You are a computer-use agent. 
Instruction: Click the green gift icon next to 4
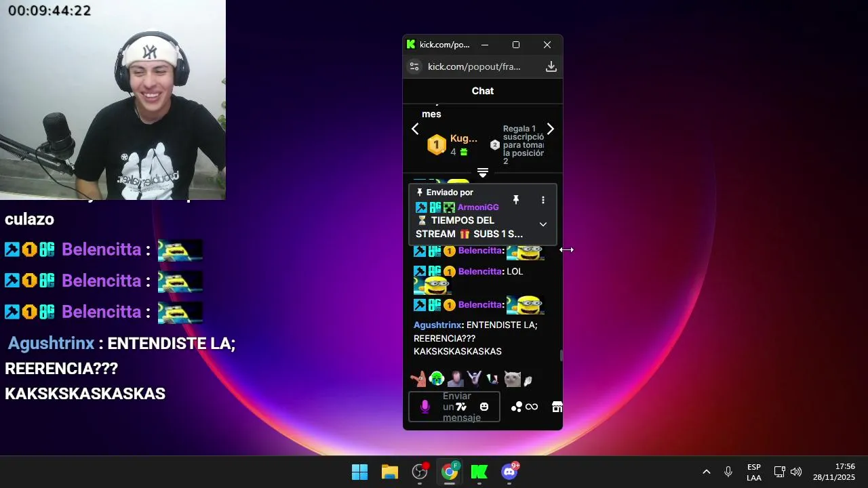[464, 152]
